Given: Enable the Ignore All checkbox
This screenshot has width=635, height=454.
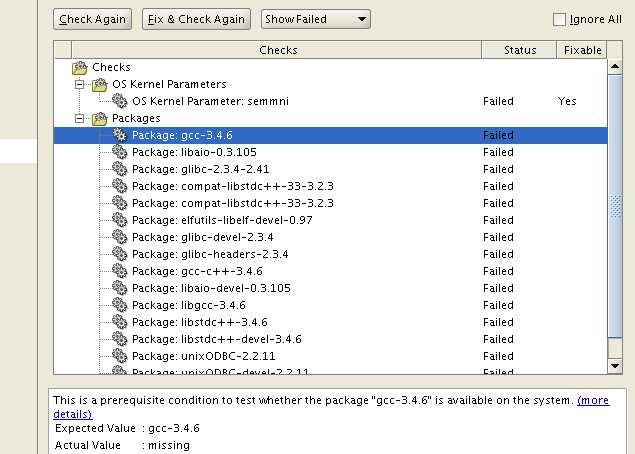Looking at the screenshot, I should [559, 19].
